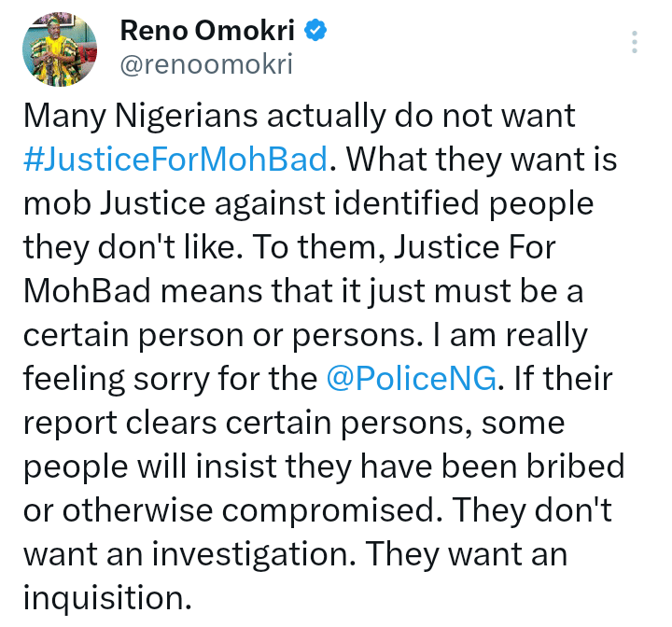Click the line "mob Justice against identified people"

tap(309, 203)
